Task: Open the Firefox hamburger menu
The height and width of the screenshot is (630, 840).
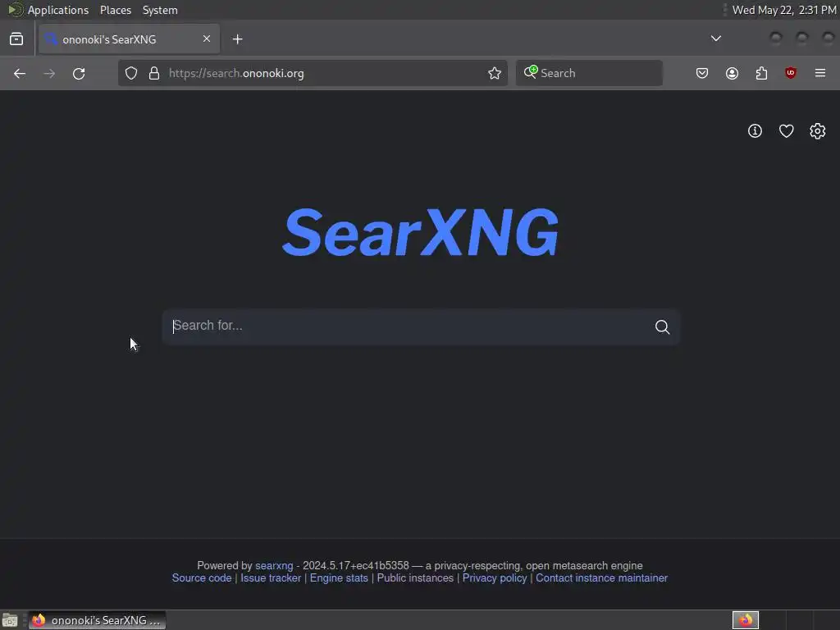Action: point(820,73)
